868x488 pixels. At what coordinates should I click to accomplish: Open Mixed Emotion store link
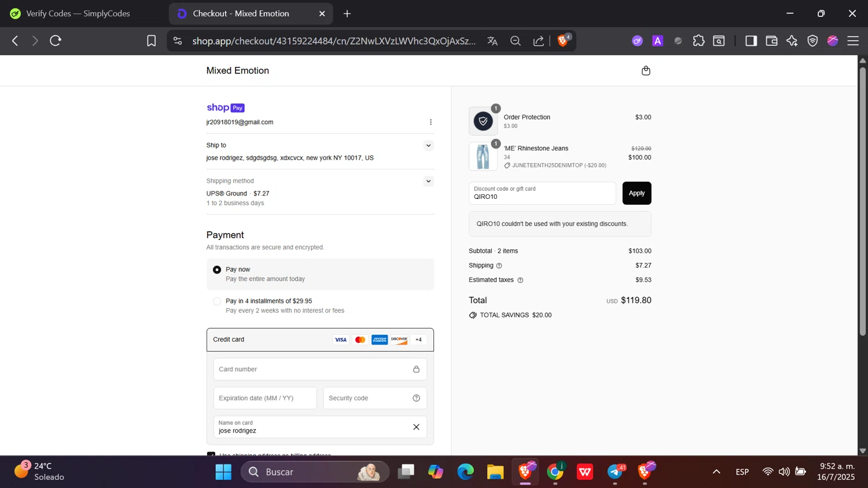pyautogui.click(x=238, y=71)
